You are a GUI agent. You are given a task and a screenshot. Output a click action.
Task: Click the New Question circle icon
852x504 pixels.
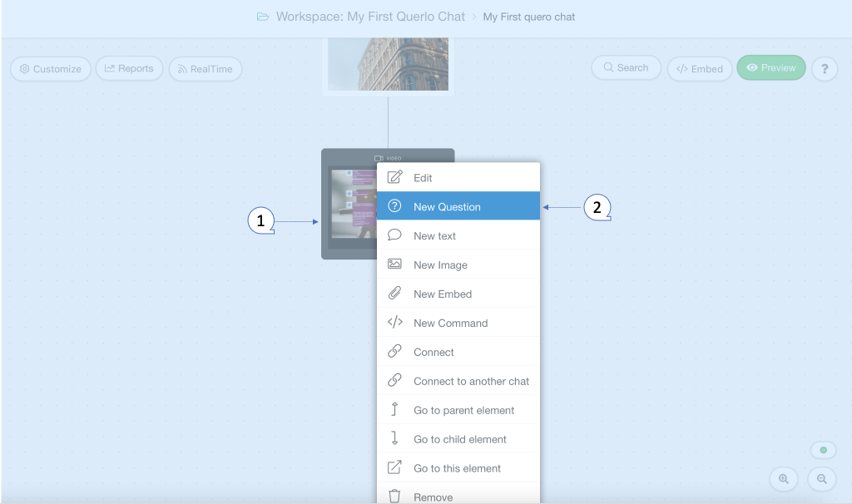click(x=394, y=205)
